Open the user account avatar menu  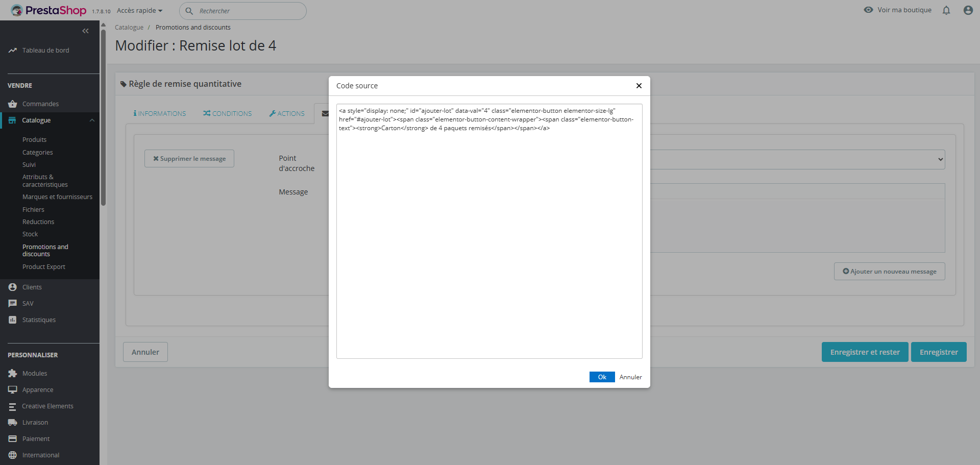click(x=968, y=10)
